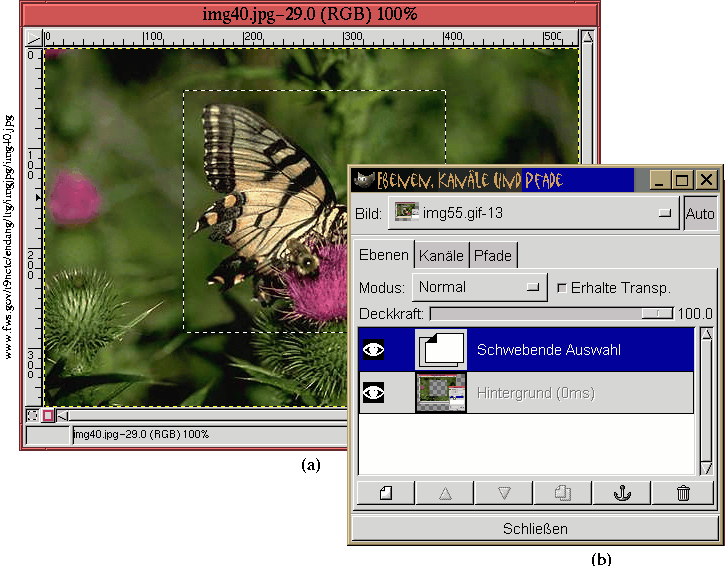Toggle quick mask button in image window
Image resolution: width=725 pixels, height=566 pixels.
tap(48, 415)
